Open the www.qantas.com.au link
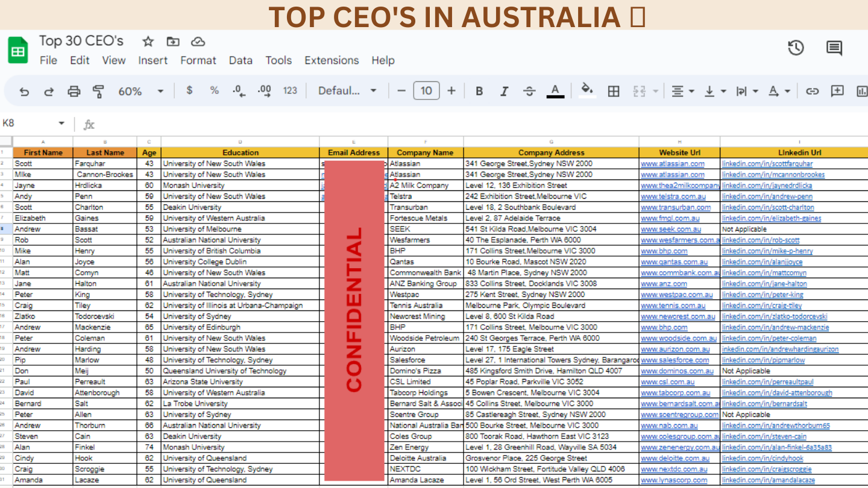The height and width of the screenshot is (488, 868). tap(674, 262)
